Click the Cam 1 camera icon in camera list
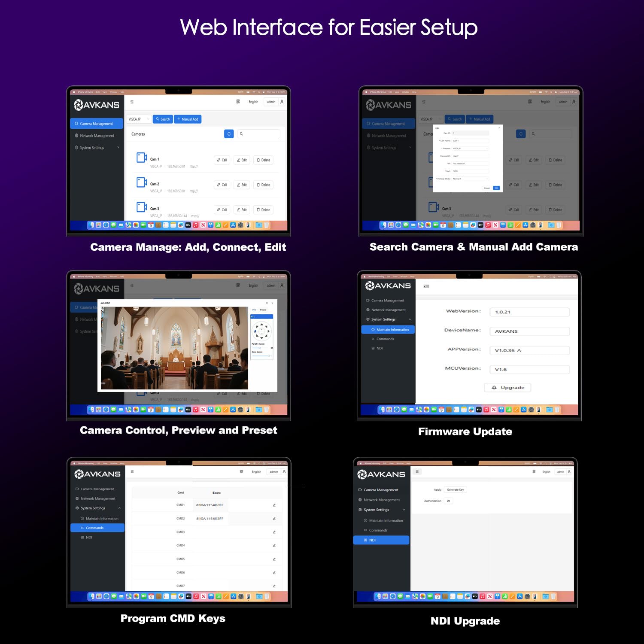Viewport: 644px width, 644px height. point(142,158)
